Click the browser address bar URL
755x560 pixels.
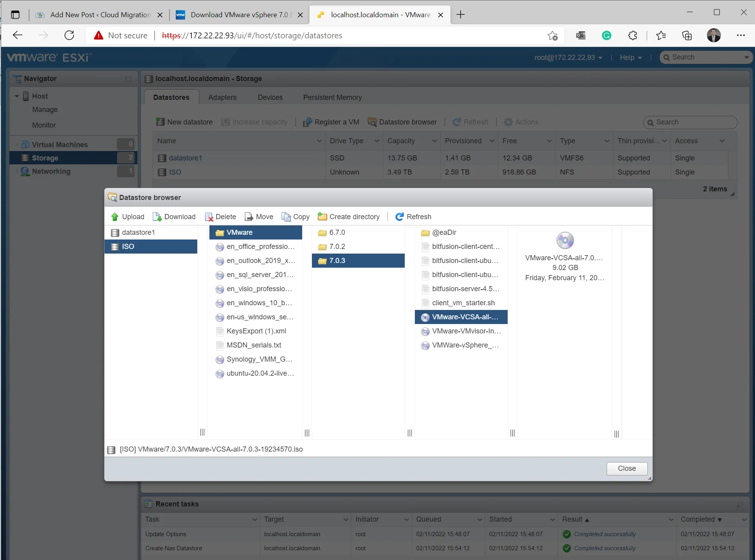252,36
